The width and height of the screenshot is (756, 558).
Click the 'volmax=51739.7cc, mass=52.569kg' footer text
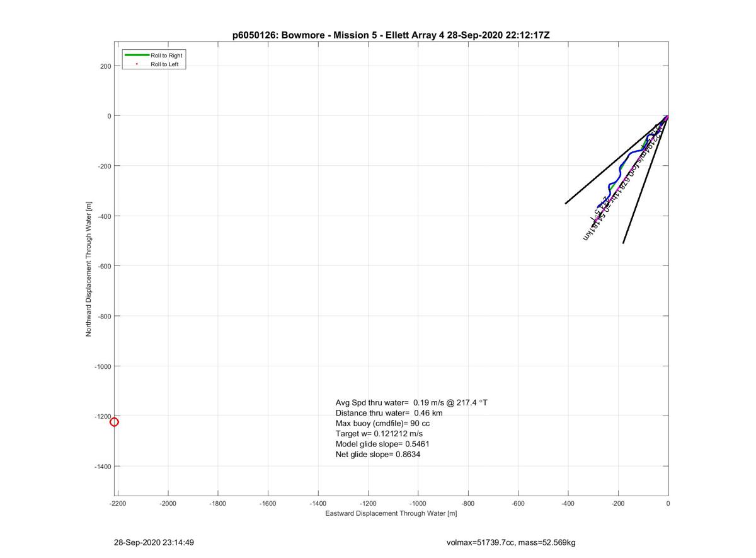click(511, 542)
